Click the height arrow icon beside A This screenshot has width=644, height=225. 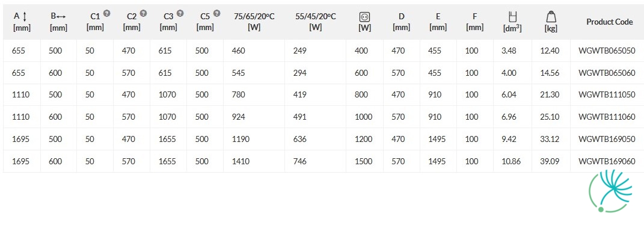[24, 16]
